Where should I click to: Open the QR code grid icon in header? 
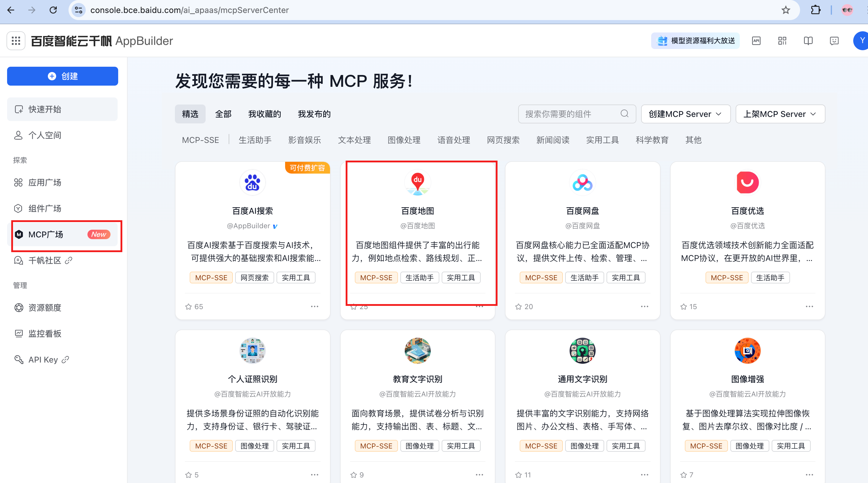(x=782, y=41)
